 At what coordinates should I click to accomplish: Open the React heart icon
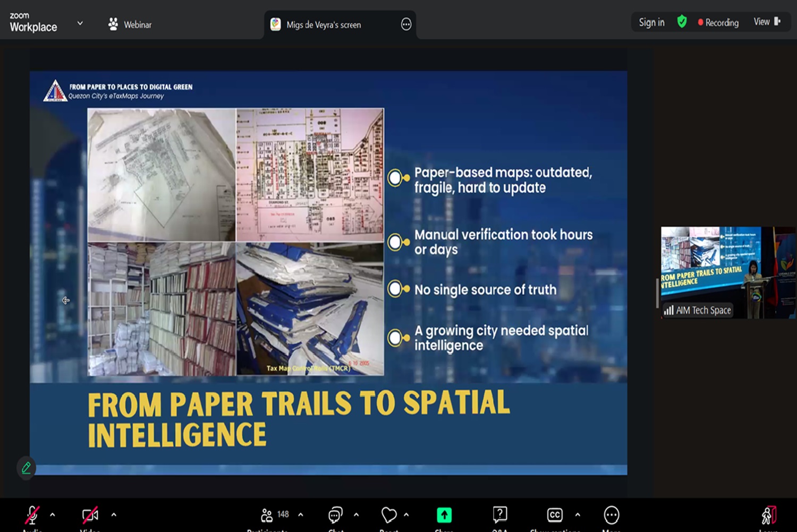(x=389, y=515)
